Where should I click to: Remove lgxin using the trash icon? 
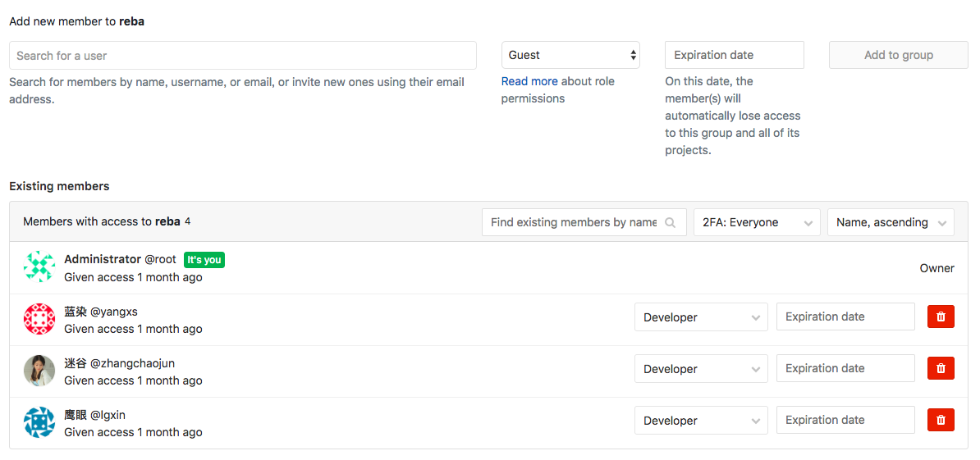tap(941, 420)
